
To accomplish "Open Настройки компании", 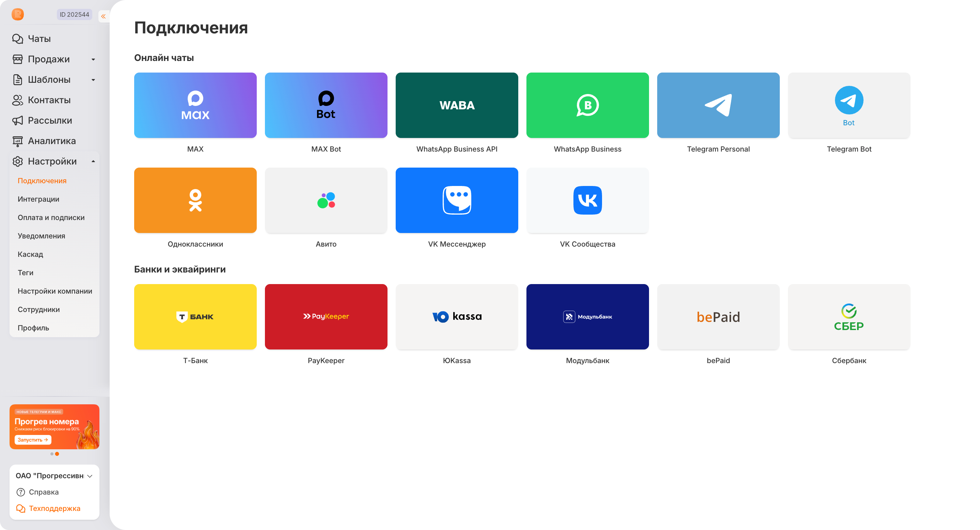I will (x=55, y=291).
